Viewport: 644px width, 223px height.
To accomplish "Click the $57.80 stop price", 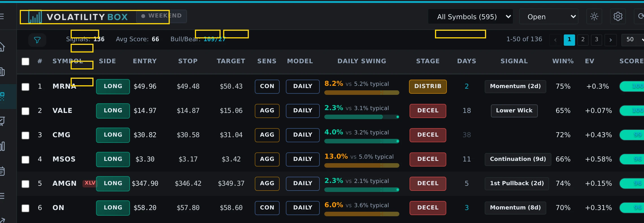I will 188,208.
